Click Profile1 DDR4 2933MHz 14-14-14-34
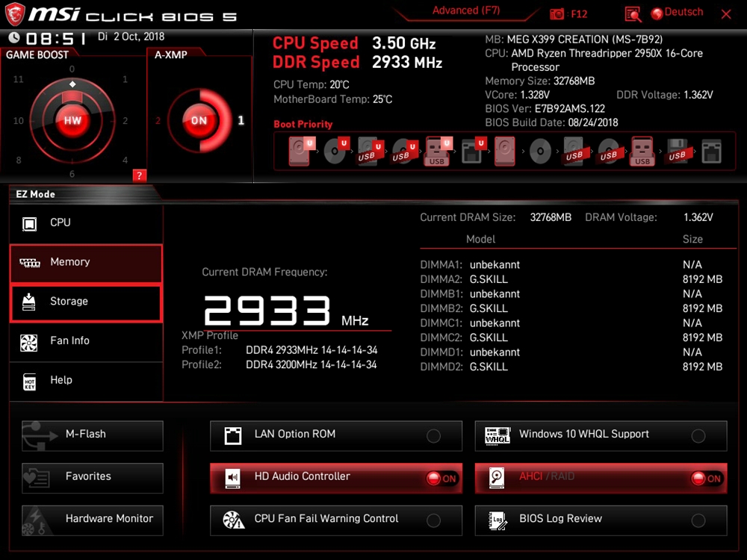 (x=279, y=350)
